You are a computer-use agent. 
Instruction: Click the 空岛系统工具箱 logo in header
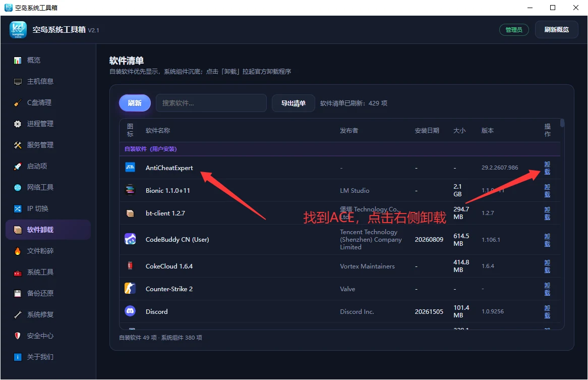pos(18,30)
